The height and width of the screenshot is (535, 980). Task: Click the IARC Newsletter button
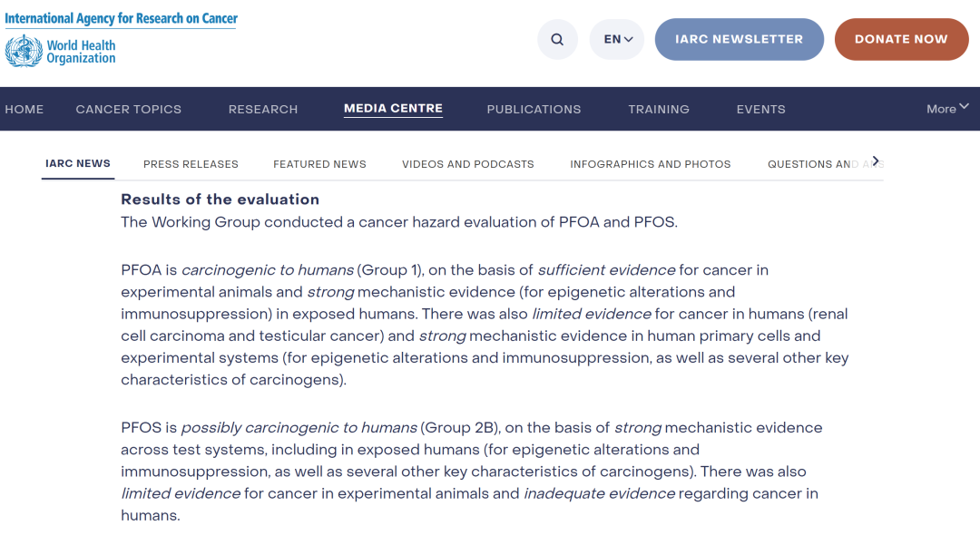[739, 40]
